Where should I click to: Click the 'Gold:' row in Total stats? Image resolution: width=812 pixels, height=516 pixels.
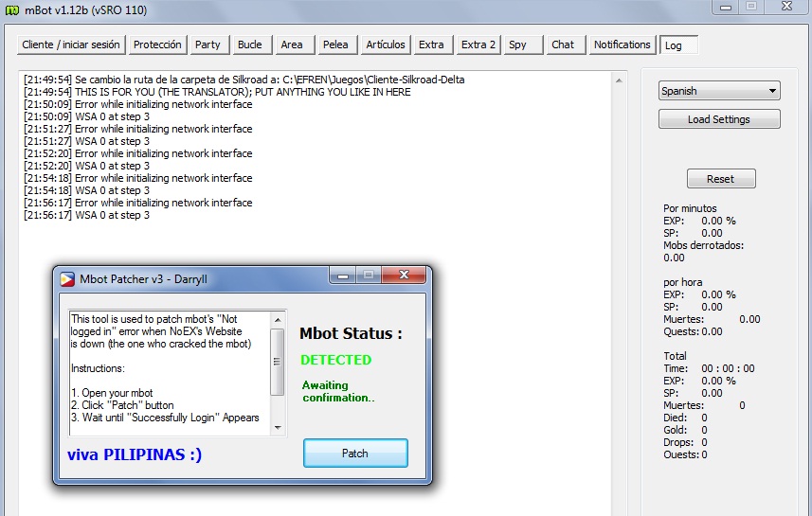pos(685,431)
